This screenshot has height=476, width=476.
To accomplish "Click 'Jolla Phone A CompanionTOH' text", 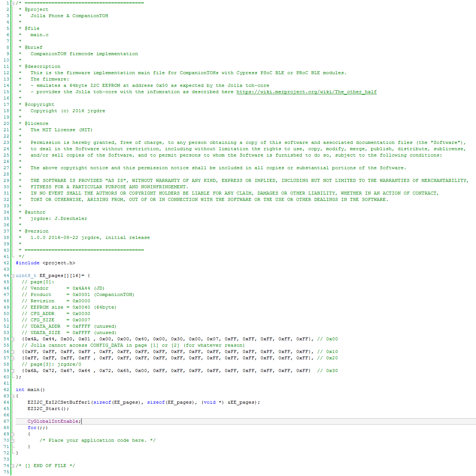I will (x=69, y=16).
